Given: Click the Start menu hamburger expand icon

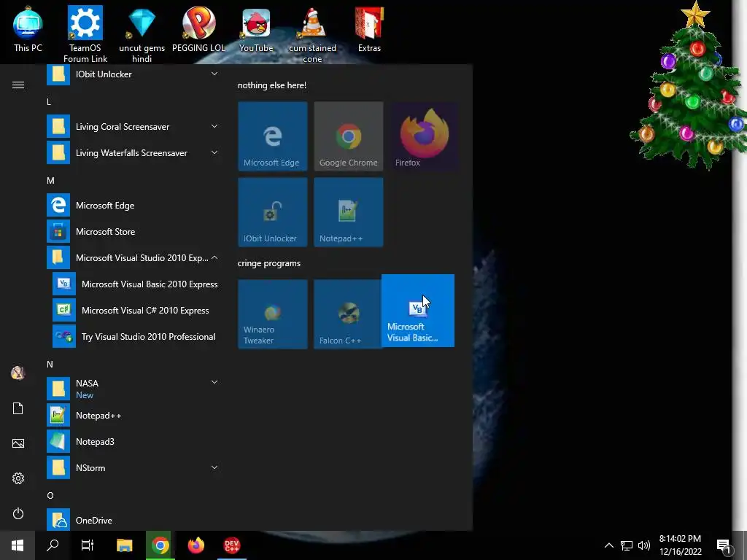Looking at the screenshot, I should click(18, 85).
